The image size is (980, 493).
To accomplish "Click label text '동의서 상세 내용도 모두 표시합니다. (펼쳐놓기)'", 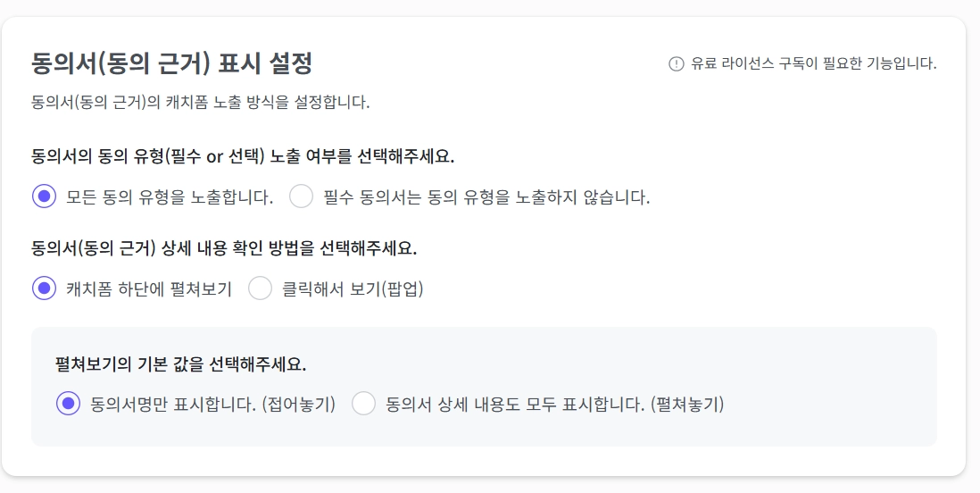I will [554, 404].
